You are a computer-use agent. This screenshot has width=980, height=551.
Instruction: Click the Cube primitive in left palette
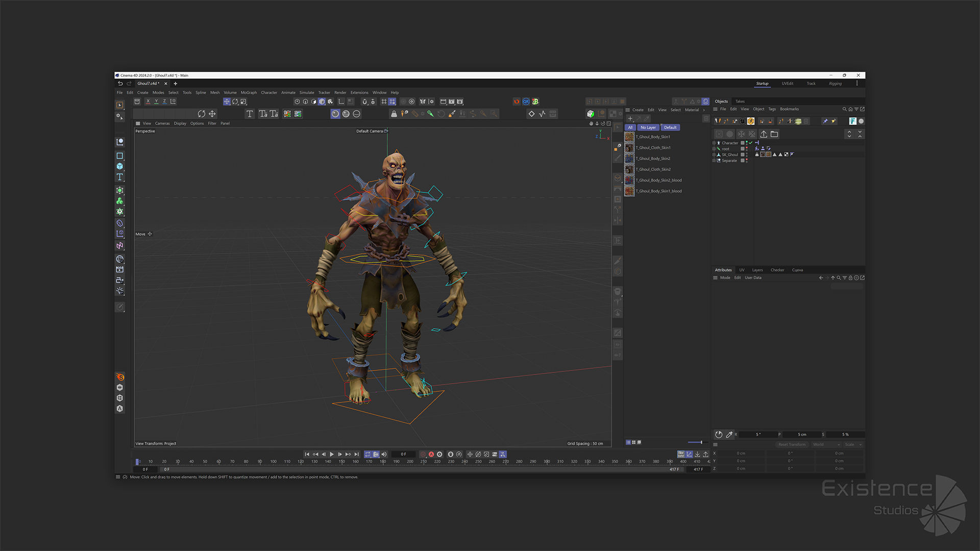[x=120, y=166]
